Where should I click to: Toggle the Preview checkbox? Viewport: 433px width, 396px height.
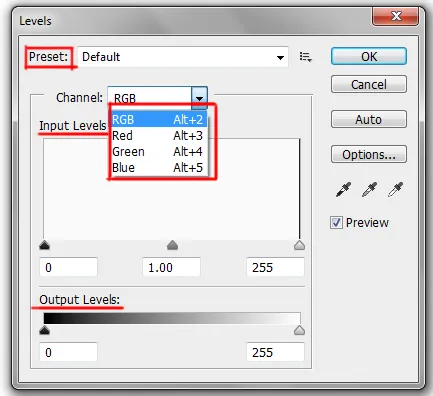[336, 222]
